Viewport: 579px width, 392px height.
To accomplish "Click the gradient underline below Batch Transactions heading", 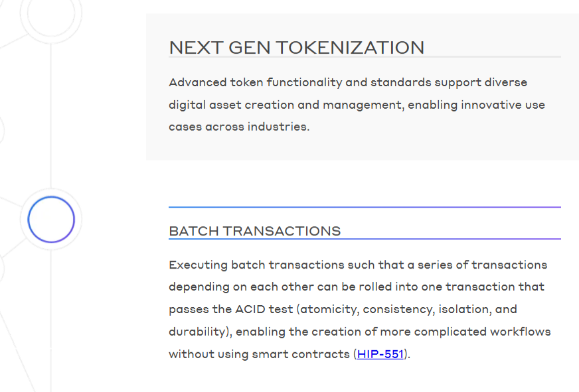I will [x=365, y=239].
